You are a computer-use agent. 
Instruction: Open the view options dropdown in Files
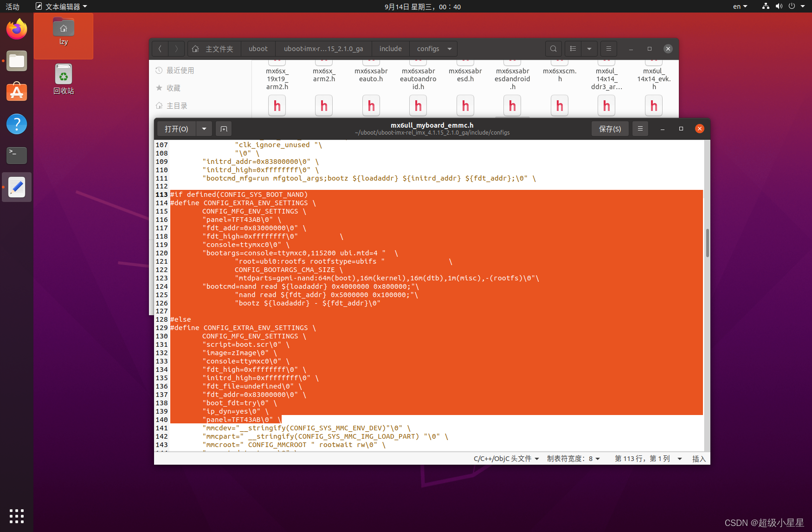click(x=589, y=48)
